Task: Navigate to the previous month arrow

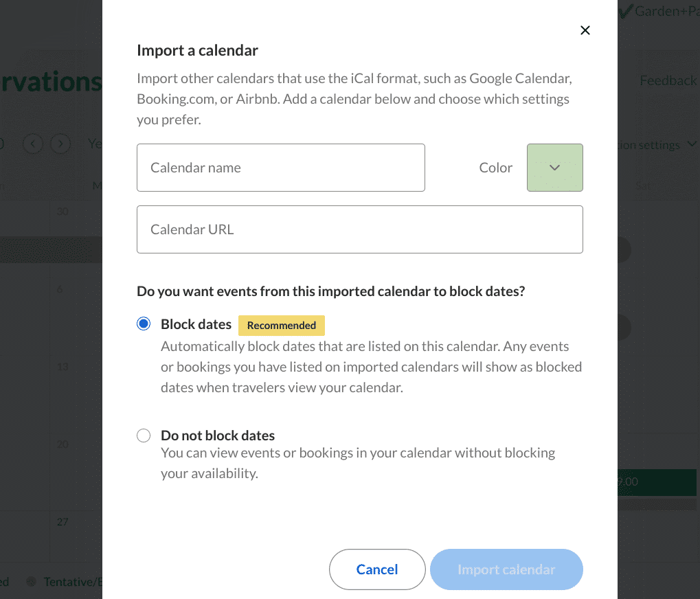Action: pyautogui.click(x=33, y=144)
